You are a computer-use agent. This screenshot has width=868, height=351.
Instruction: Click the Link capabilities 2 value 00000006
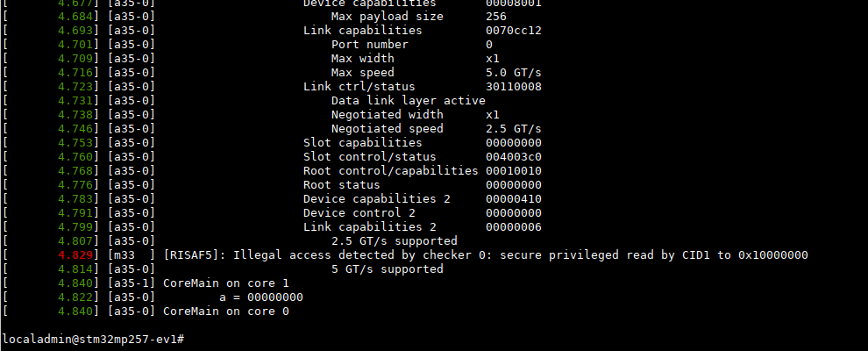[x=513, y=227]
